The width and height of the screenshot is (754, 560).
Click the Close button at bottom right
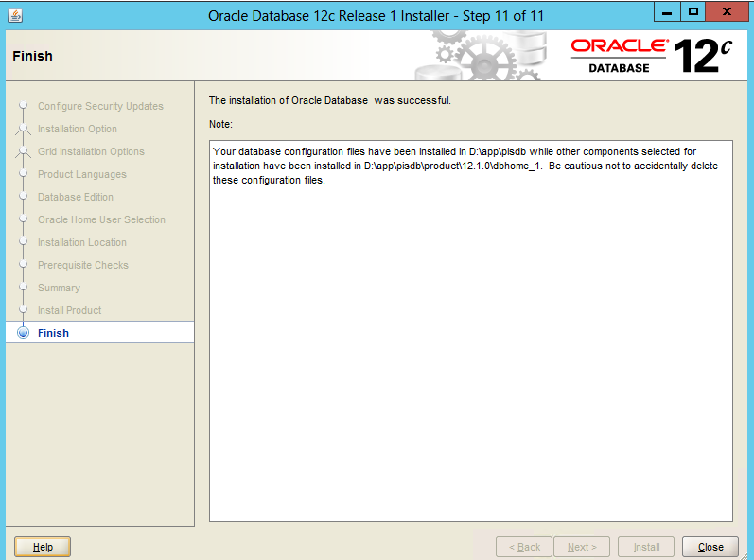(x=710, y=547)
